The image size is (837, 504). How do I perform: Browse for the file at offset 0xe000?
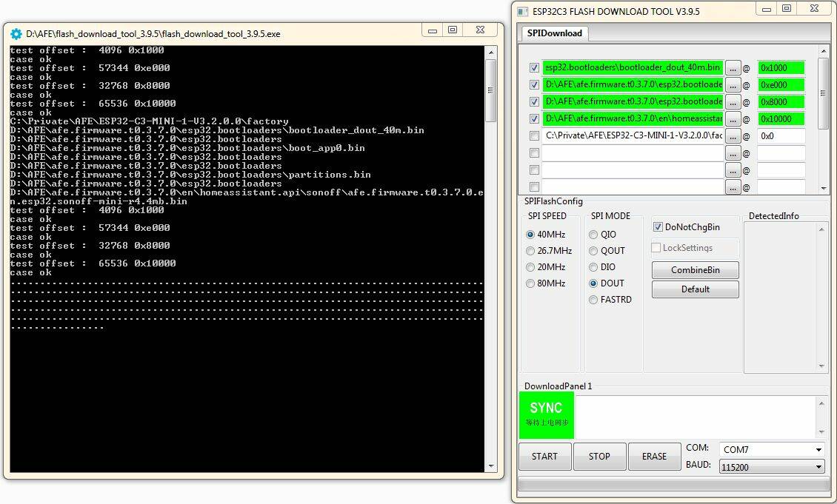click(x=733, y=85)
